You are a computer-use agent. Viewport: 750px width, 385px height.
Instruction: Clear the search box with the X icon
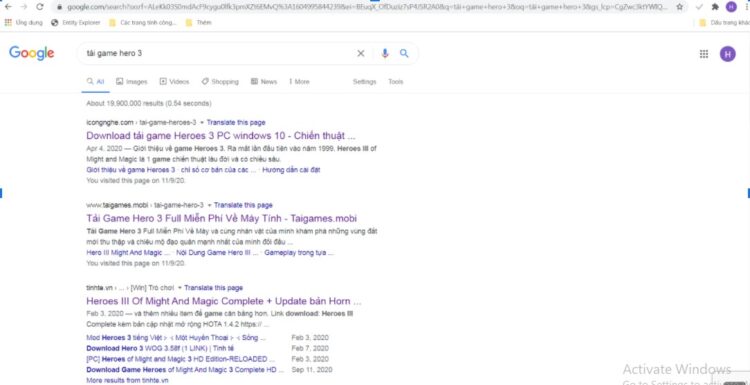361,54
